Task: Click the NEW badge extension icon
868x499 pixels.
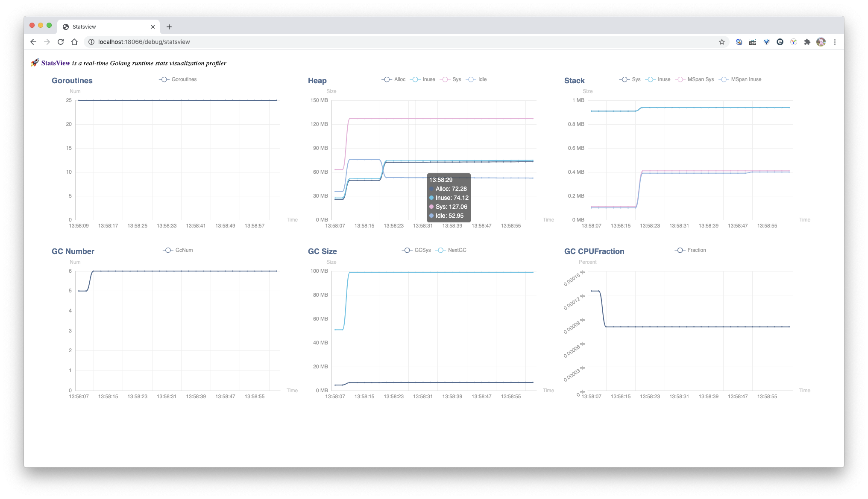Action: 753,42
